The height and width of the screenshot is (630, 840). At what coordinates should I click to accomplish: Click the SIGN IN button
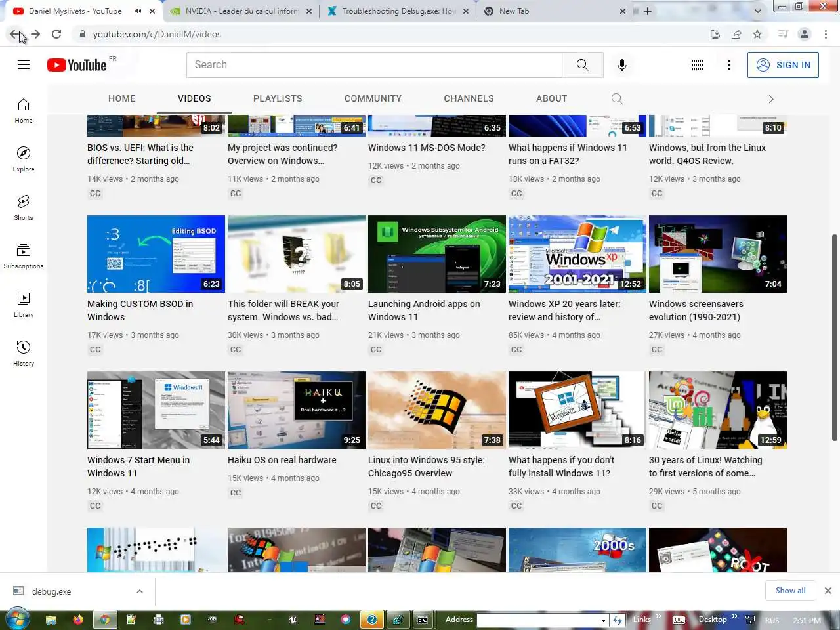coord(783,65)
